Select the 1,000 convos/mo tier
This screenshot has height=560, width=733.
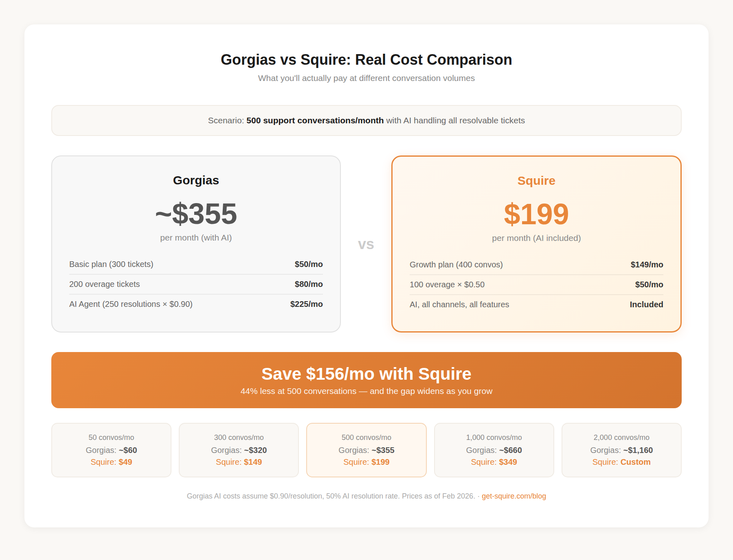pos(494,450)
